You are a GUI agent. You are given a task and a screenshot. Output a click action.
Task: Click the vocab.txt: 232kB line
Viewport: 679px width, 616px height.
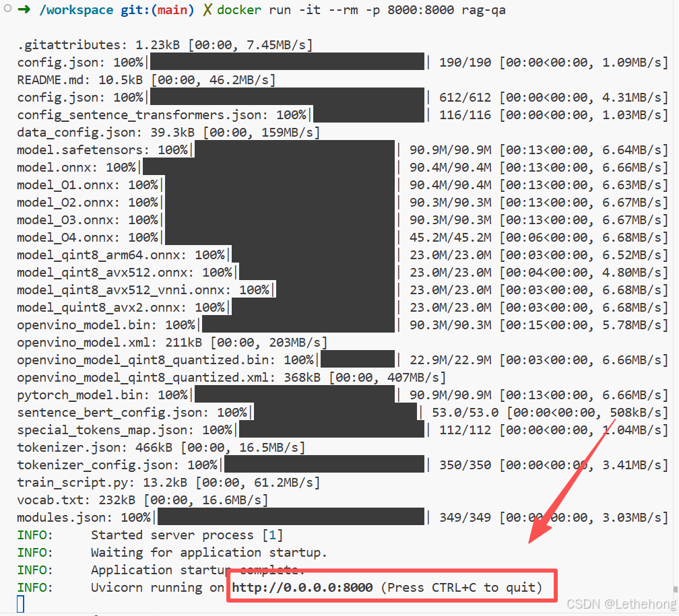(x=143, y=500)
